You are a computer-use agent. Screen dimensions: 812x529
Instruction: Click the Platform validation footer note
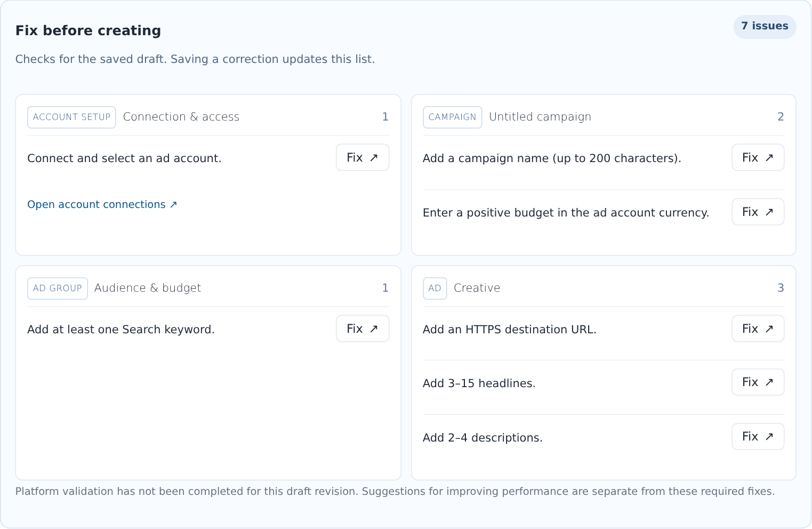(x=395, y=491)
